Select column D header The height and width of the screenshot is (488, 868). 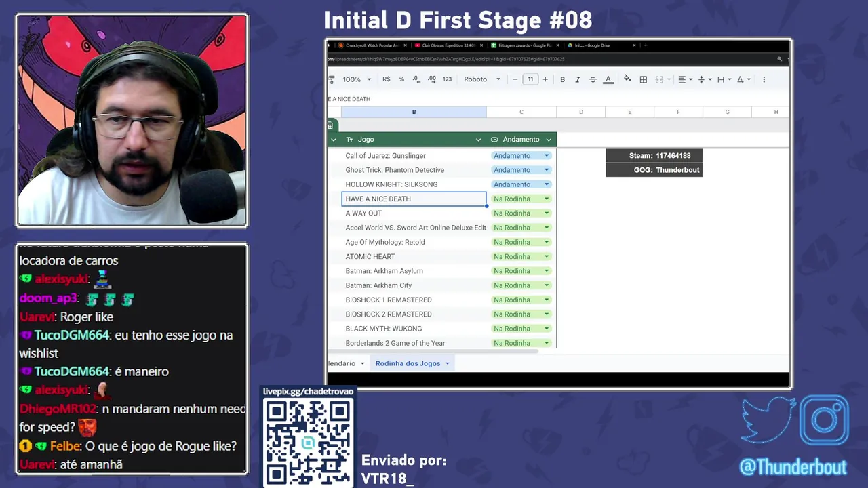pyautogui.click(x=581, y=112)
